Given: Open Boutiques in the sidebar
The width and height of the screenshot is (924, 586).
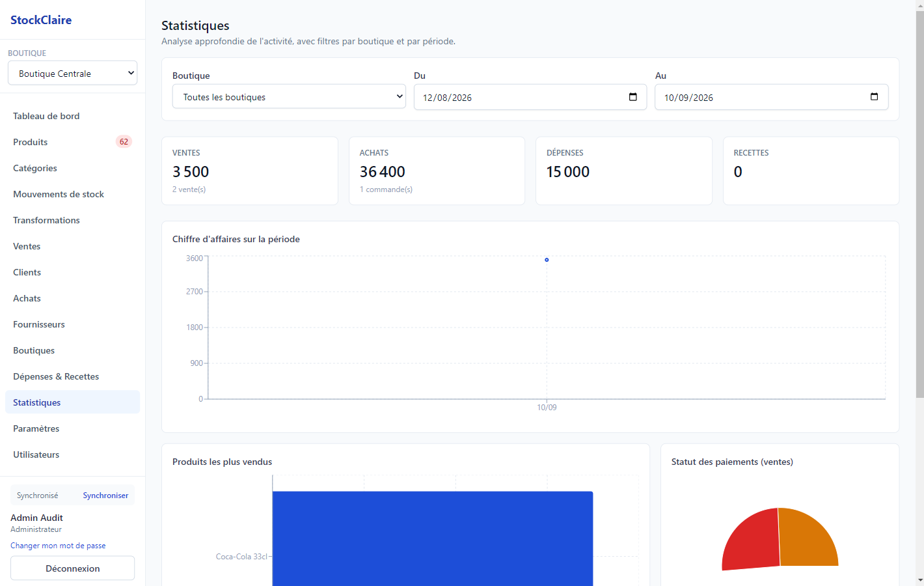Looking at the screenshot, I should [72, 350].
